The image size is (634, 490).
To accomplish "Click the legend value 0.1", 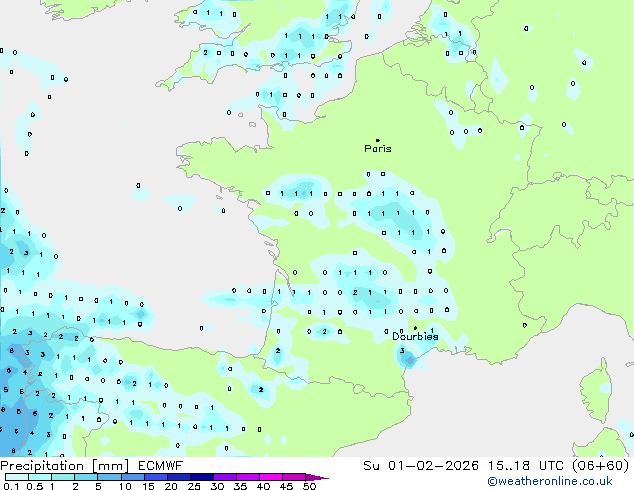I will [x=11, y=486].
